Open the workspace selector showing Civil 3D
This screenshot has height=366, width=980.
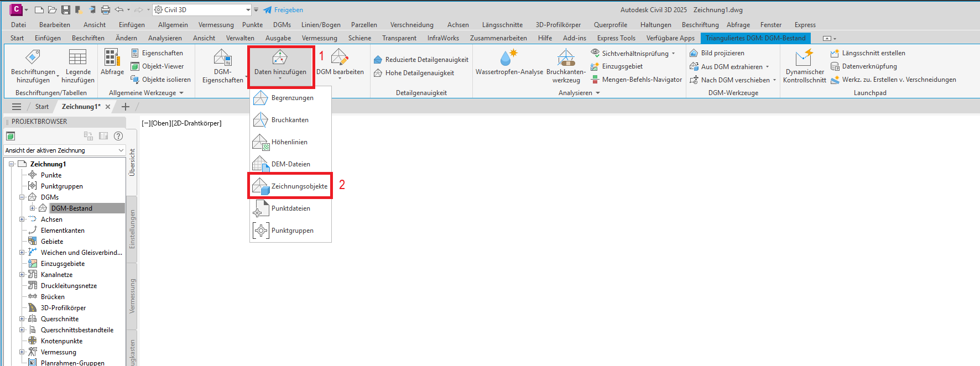tap(202, 10)
